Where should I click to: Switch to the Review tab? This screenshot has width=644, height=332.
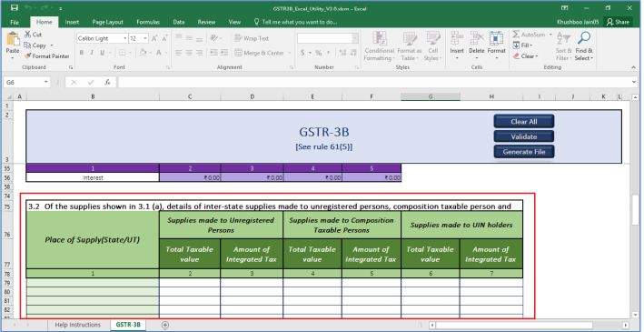[206, 22]
